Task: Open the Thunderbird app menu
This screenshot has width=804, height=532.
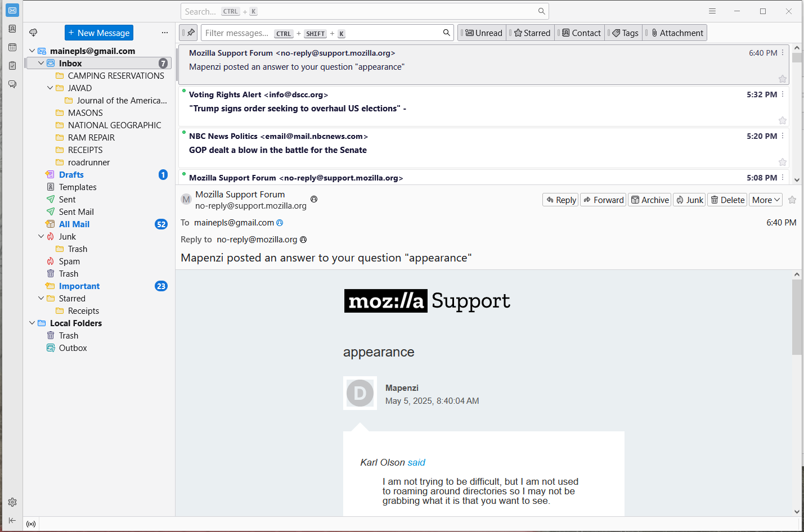Action: click(x=712, y=11)
